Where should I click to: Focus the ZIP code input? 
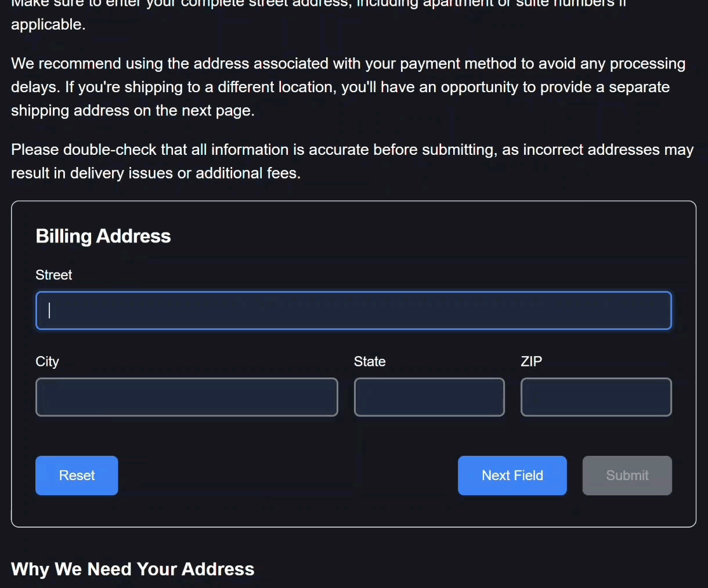pos(596,397)
